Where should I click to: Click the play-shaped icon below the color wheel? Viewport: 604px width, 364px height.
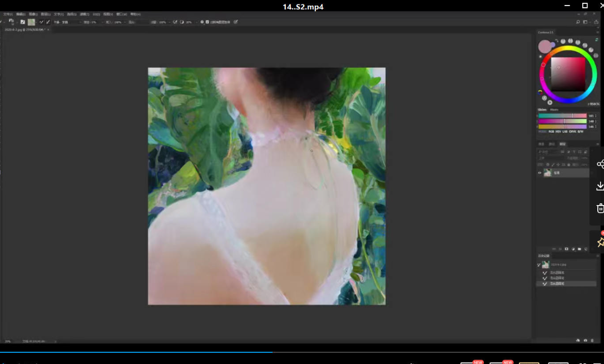(549, 102)
